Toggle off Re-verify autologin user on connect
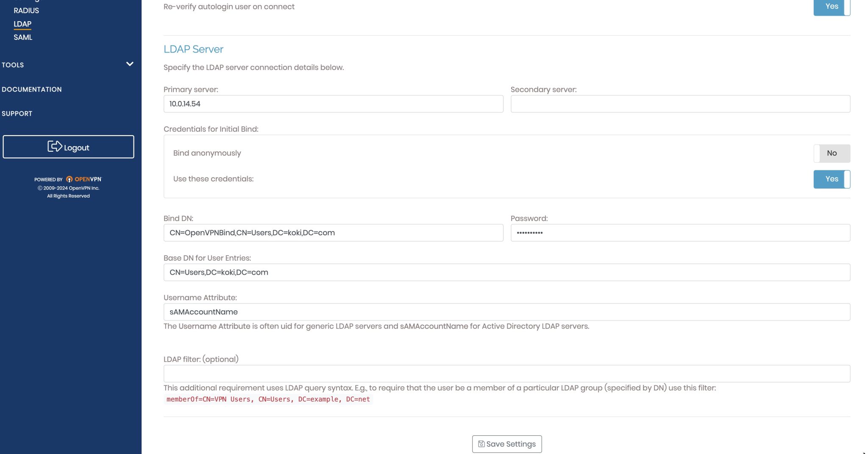The width and height of the screenshot is (868, 454). [x=831, y=6]
